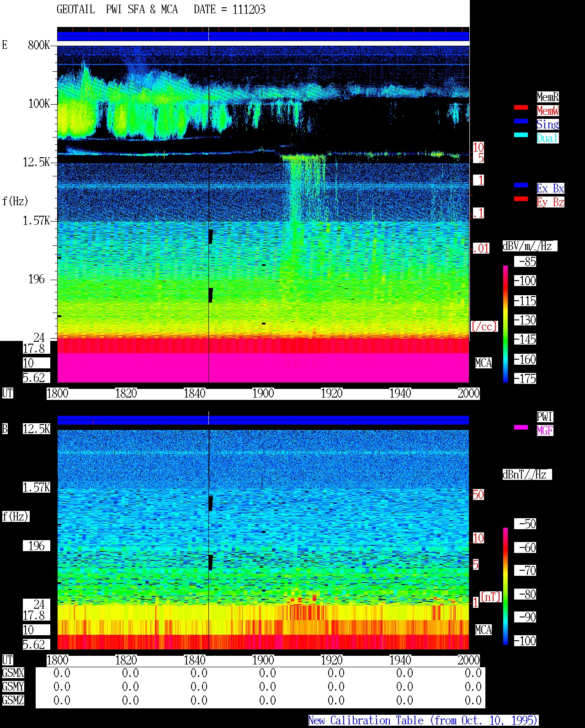
Task: Click the -50 color scale value
Action: pos(525,524)
